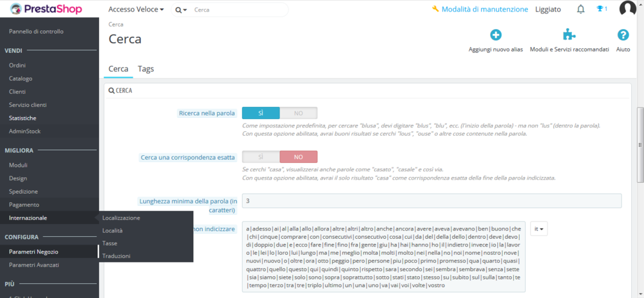Click the 'Lunghezza minima della parola' label
644x298 pixels.
tap(188, 206)
